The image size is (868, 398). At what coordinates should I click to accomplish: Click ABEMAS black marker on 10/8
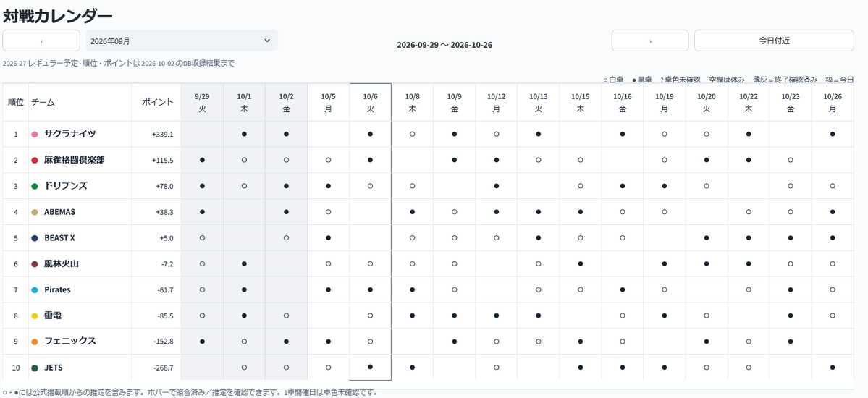(413, 211)
